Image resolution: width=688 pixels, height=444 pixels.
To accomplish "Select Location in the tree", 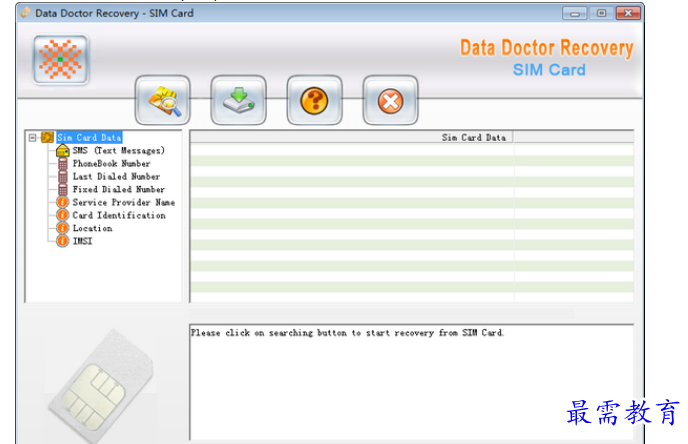I will point(93,228).
